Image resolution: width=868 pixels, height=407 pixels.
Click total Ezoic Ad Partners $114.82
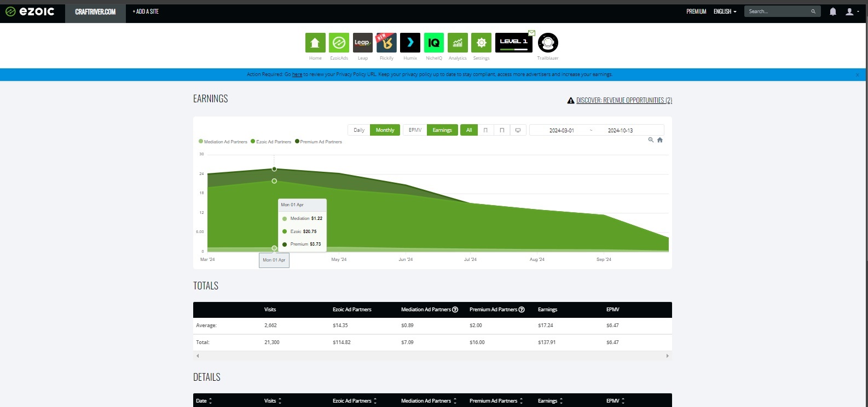(342, 342)
